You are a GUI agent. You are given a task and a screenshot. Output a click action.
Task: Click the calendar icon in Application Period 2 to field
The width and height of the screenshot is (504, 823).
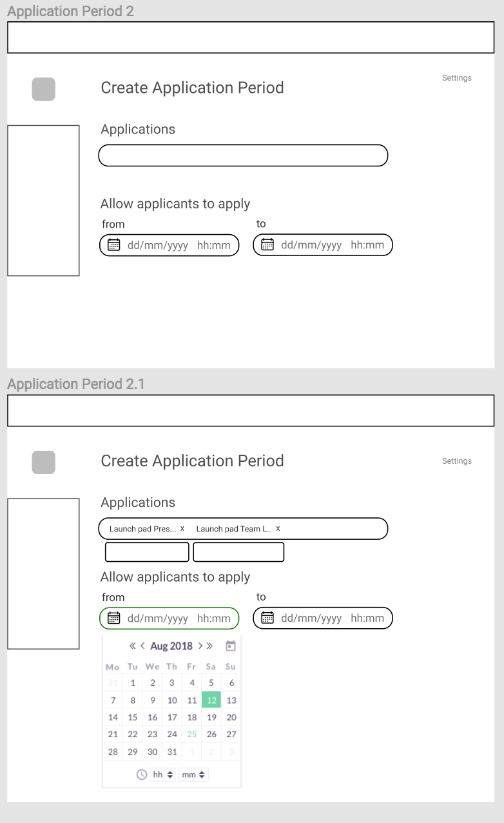coord(267,244)
